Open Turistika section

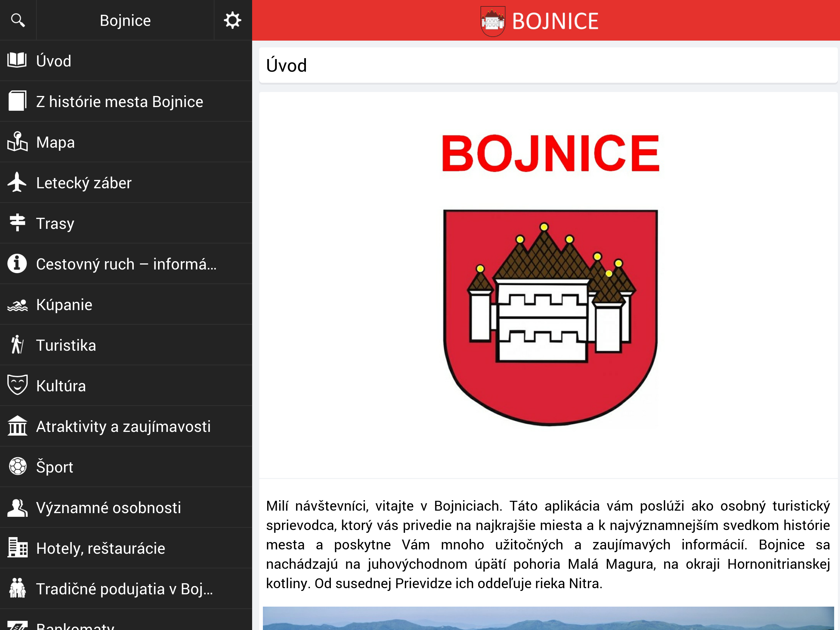point(126,345)
